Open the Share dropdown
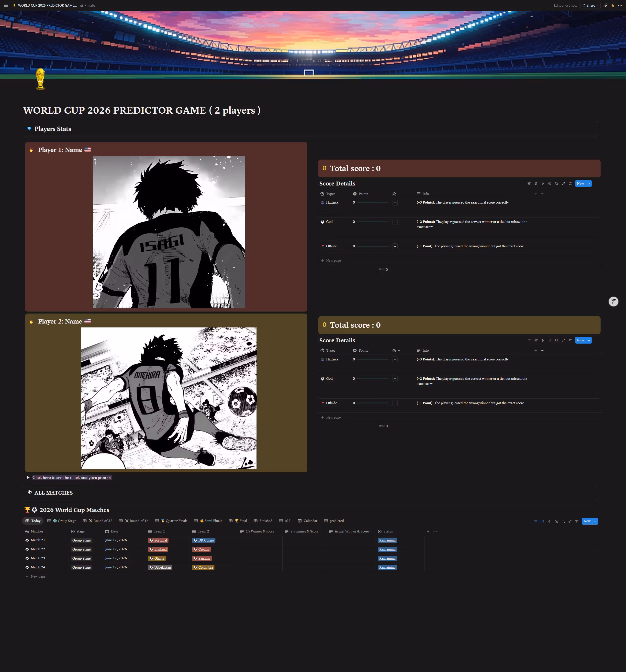Image resolution: width=626 pixels, height=672 pixels. point(591,5)
